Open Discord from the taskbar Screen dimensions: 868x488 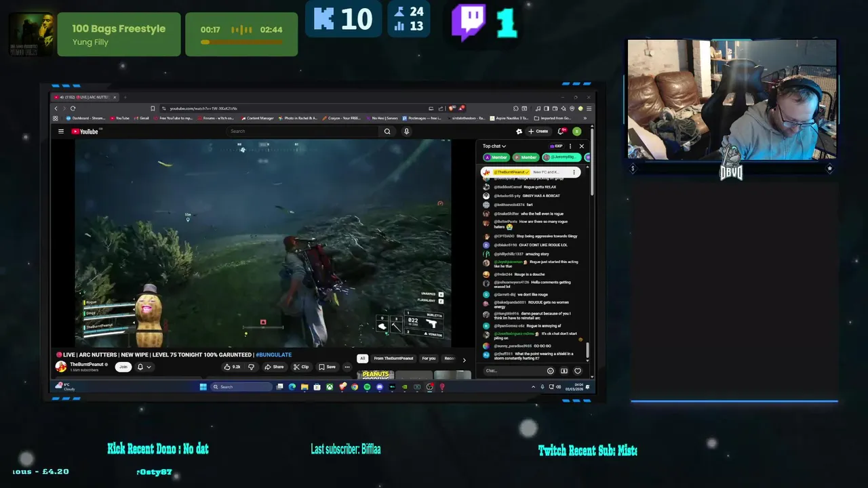[x=380, y=387]
